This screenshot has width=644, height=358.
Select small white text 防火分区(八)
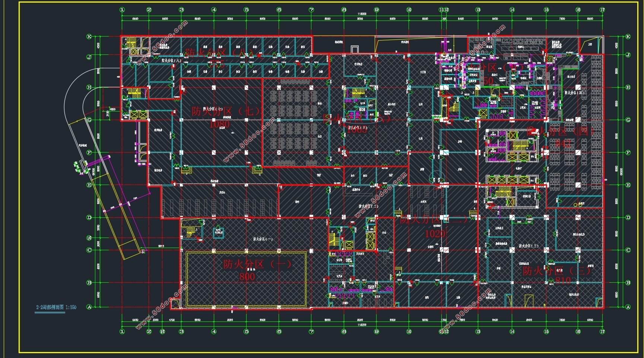171,60
